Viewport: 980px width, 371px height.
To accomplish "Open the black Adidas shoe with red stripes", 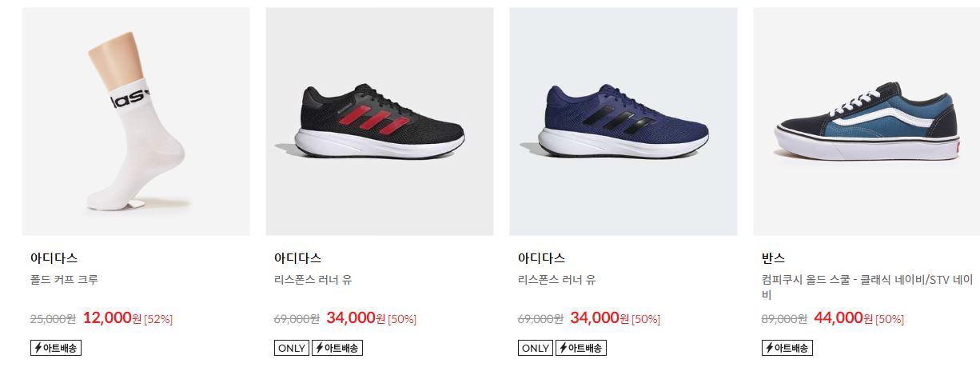I will [380, 122].
